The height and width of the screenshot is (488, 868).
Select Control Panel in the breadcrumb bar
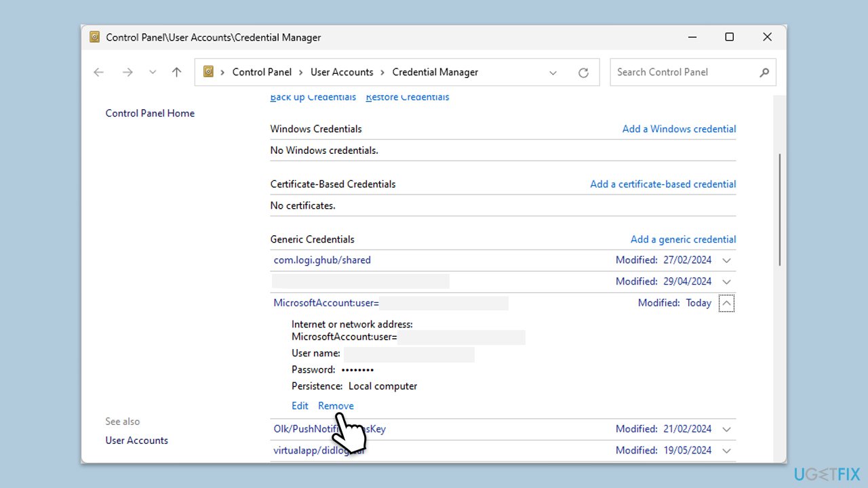point(262,72)
